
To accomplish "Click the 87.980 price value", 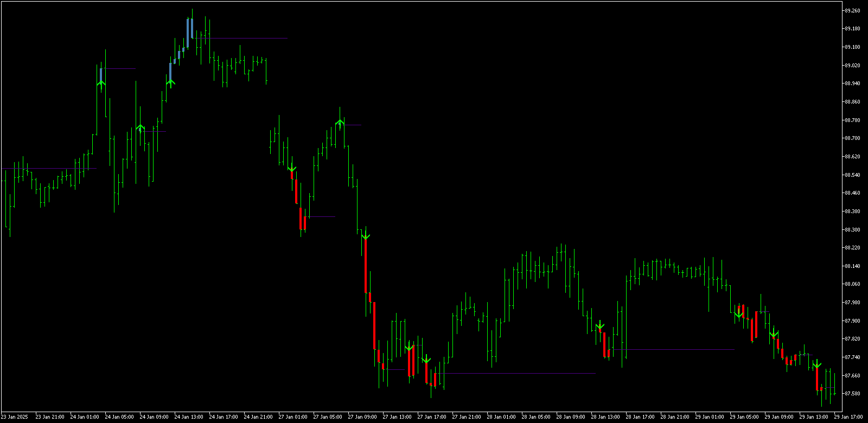I will [x=852, y=303].
